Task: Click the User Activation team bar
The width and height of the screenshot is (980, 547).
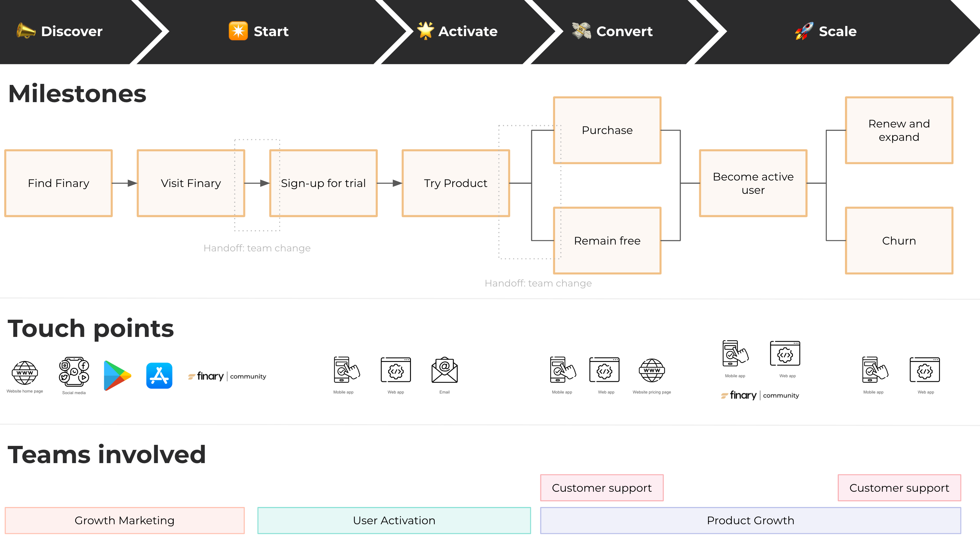Action: click(394, 520)
